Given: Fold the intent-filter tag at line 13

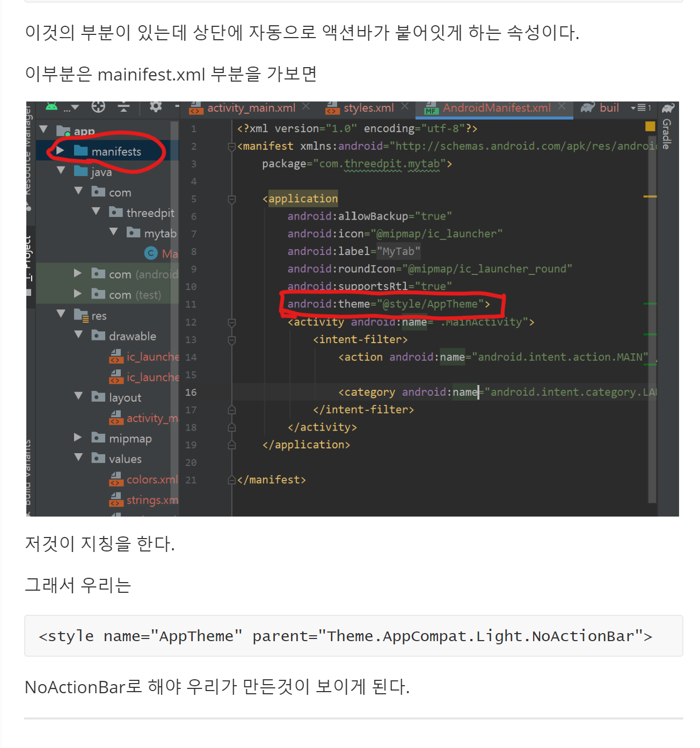Looking at the screenshot, I should (232, 340).
